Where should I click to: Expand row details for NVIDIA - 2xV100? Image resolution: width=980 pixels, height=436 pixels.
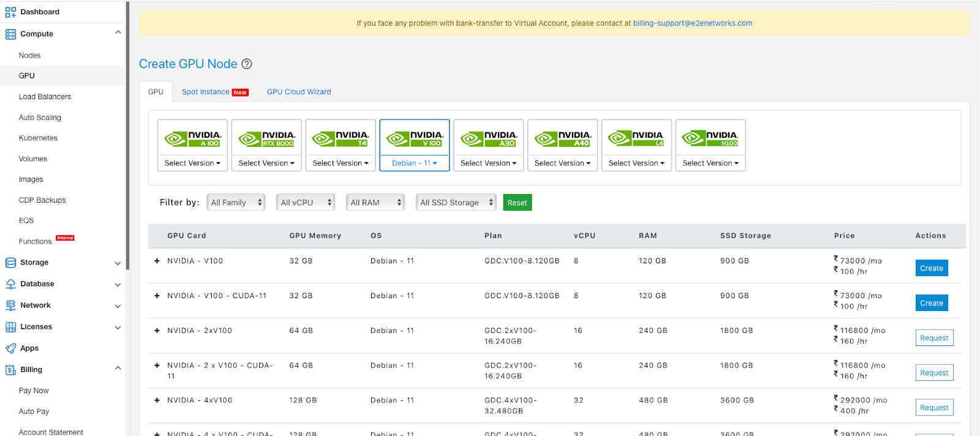click(157, 331)
